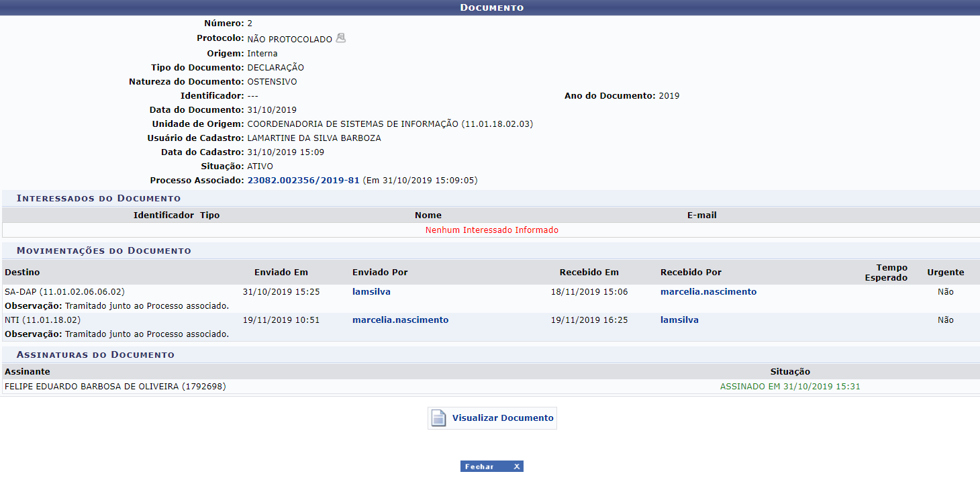980x484 pixels.
Task: Click ASSINADO EM 31/10/2019 15:31 status
Action: pos(790,387)
